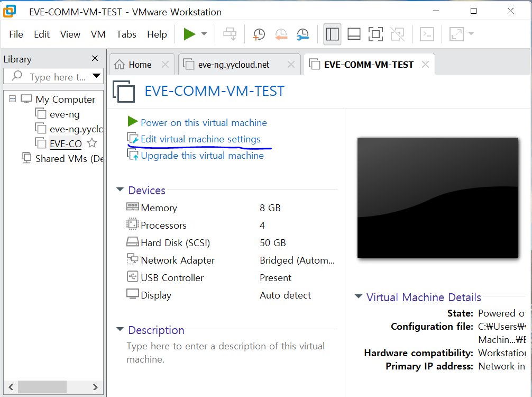Click library scrollbar left arrow

pos(11,387)
